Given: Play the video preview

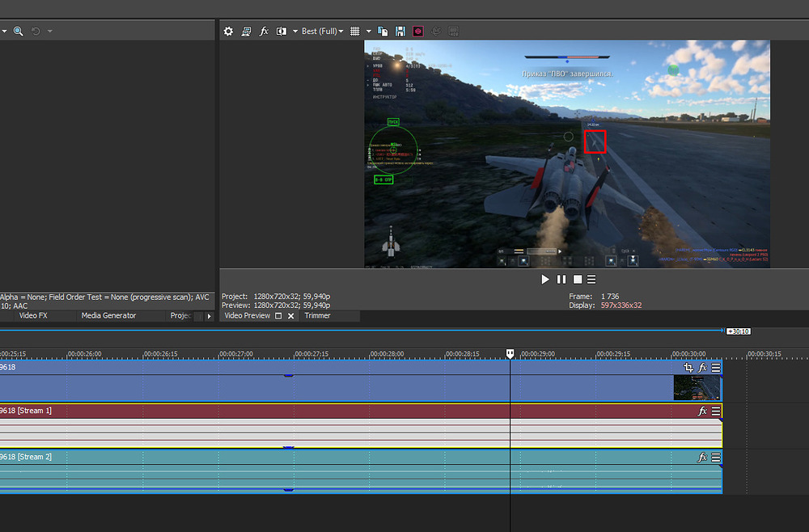Looking at the screenshot, I should pyautogui.click(x=545, y=279).
